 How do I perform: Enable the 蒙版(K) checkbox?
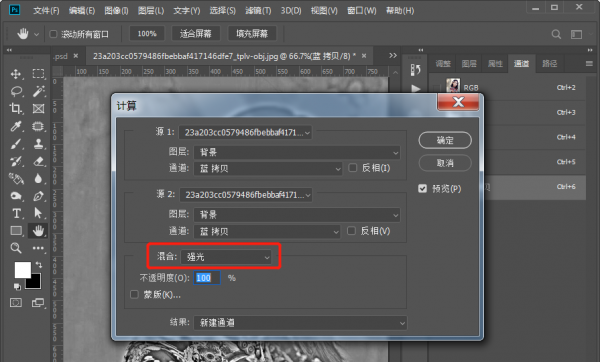point(134,295)
